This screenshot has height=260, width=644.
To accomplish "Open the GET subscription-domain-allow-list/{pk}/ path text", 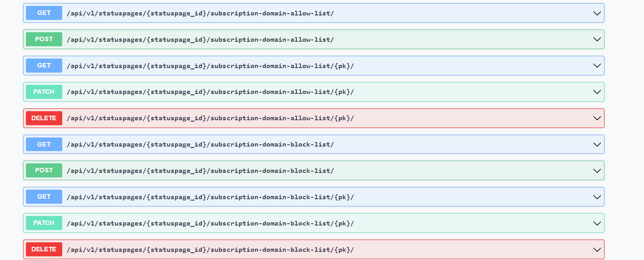I will (210, 66).
